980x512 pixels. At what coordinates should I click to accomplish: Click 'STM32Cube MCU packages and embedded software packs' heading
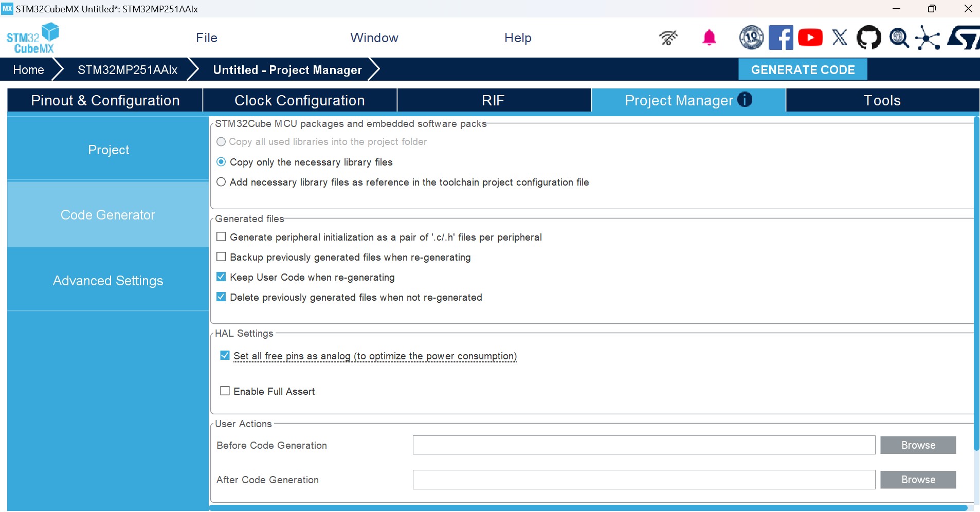click(351, 123)
